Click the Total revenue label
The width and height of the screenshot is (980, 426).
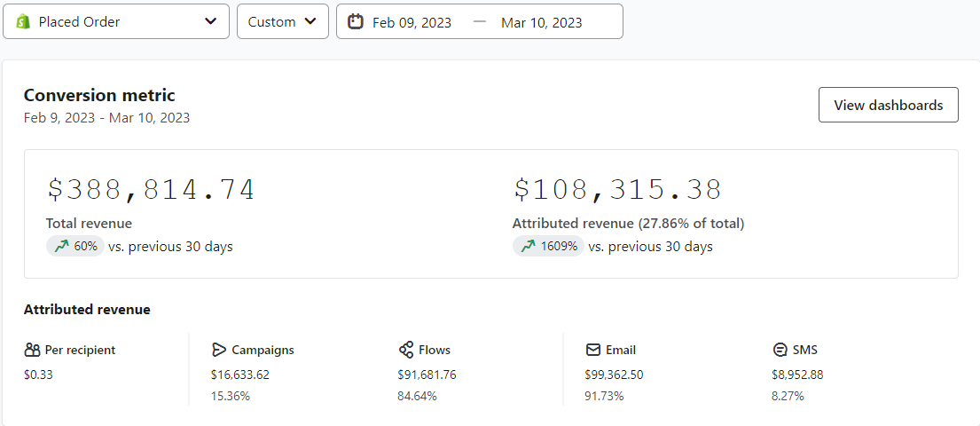pos(89,224)
